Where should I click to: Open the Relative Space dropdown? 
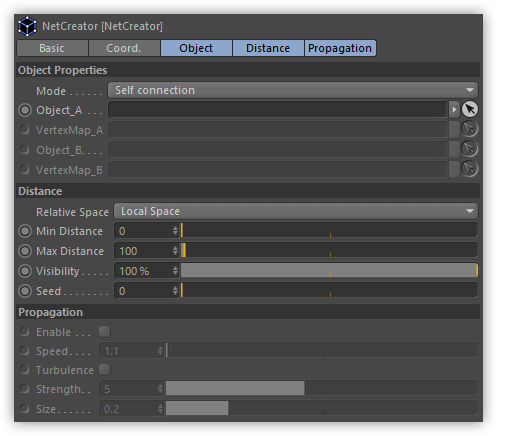296,211
